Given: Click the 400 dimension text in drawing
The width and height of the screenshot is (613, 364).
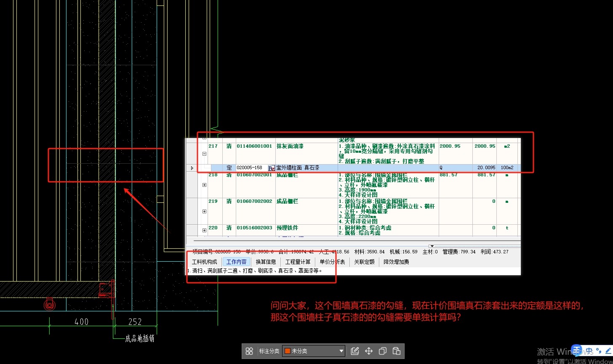Looking at the screenshot, I should pyautogui.click(x=81, y=322).
